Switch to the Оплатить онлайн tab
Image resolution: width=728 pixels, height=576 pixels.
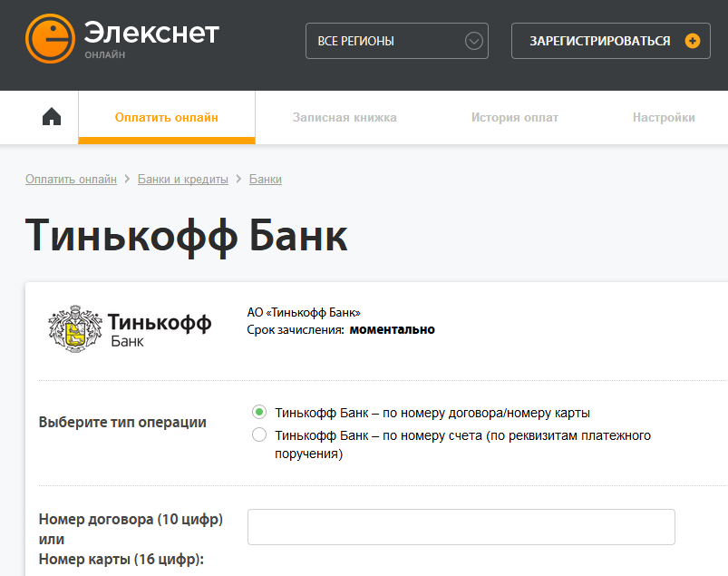click(x=167, y=118)
